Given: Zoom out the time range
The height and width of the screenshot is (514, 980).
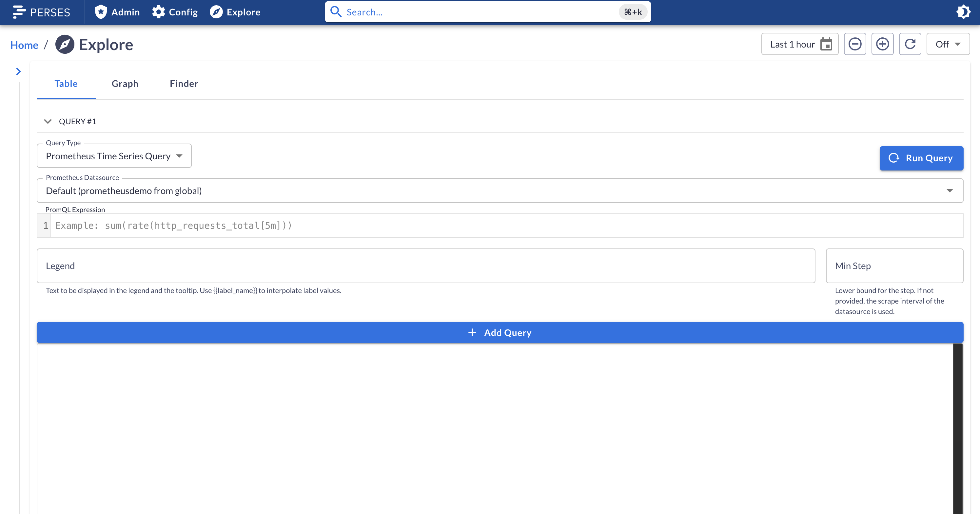Looking at the screenshot, I should pos(855,44).
